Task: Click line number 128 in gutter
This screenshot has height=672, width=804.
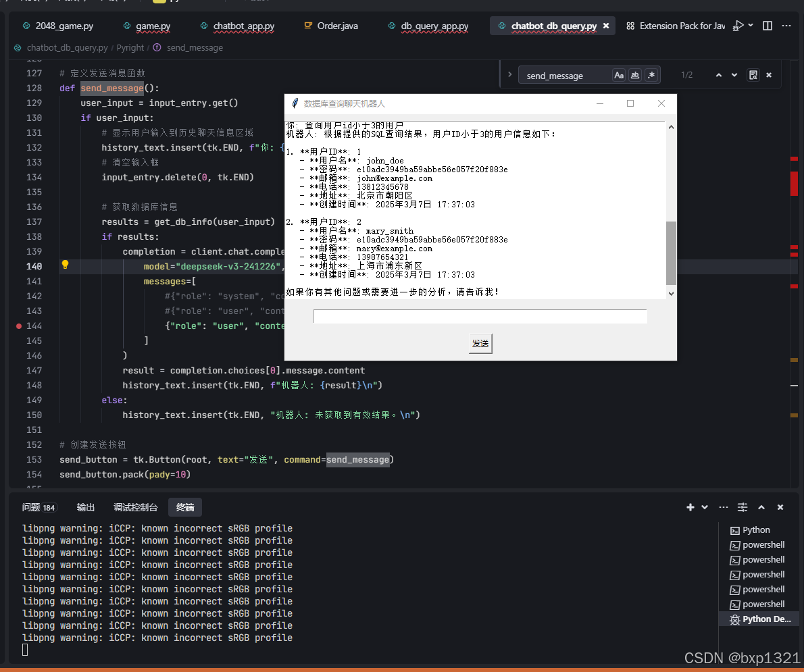Action: point(34,88)
